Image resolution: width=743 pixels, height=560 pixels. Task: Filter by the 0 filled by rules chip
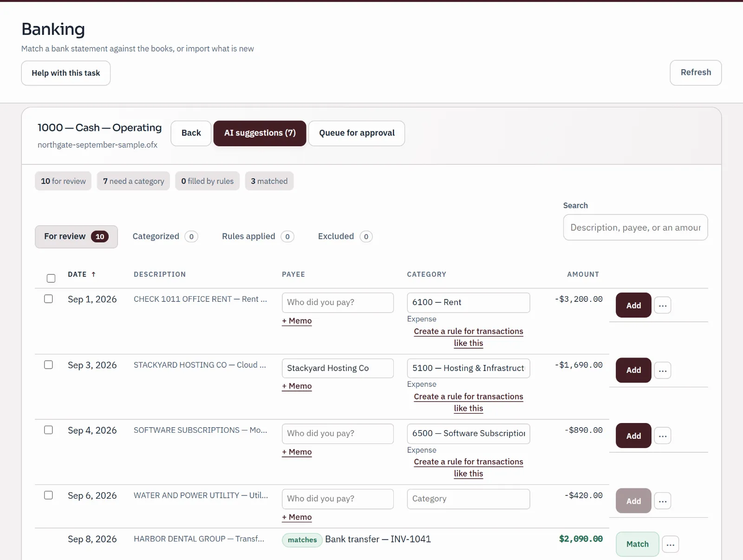tap(208, 181)
